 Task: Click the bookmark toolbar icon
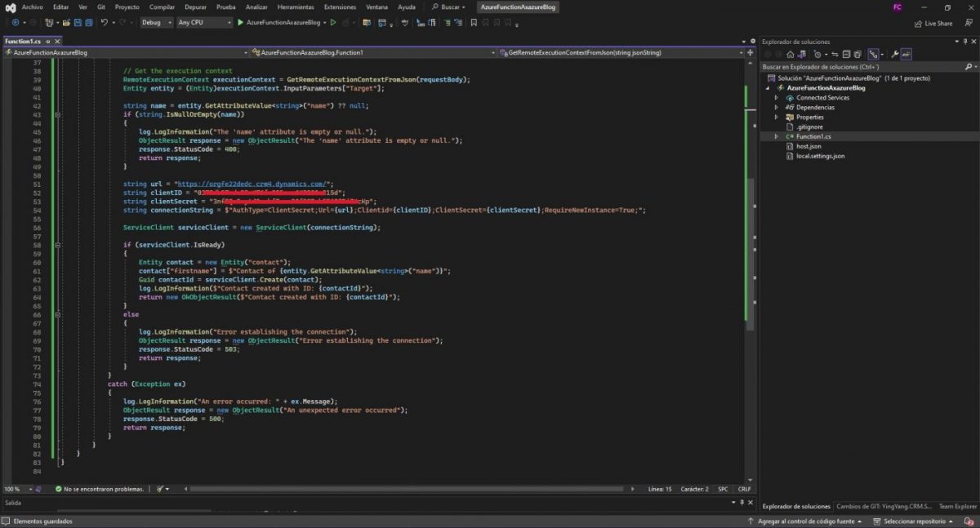pos(474,23)
